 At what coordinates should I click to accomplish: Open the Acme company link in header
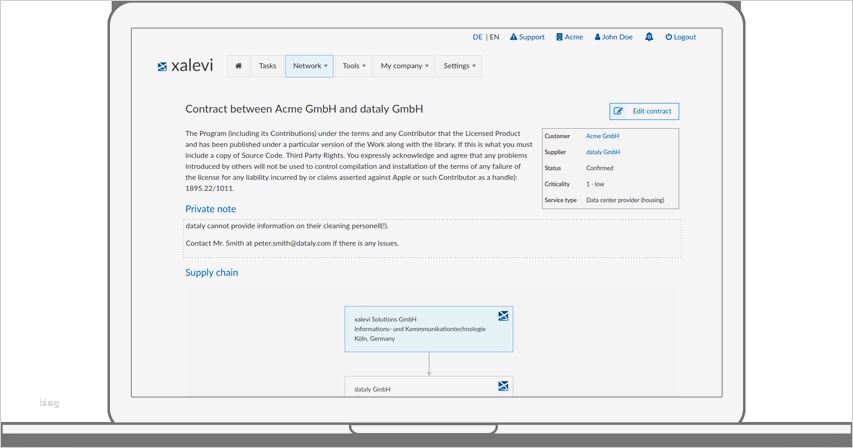tap(569, 37)
